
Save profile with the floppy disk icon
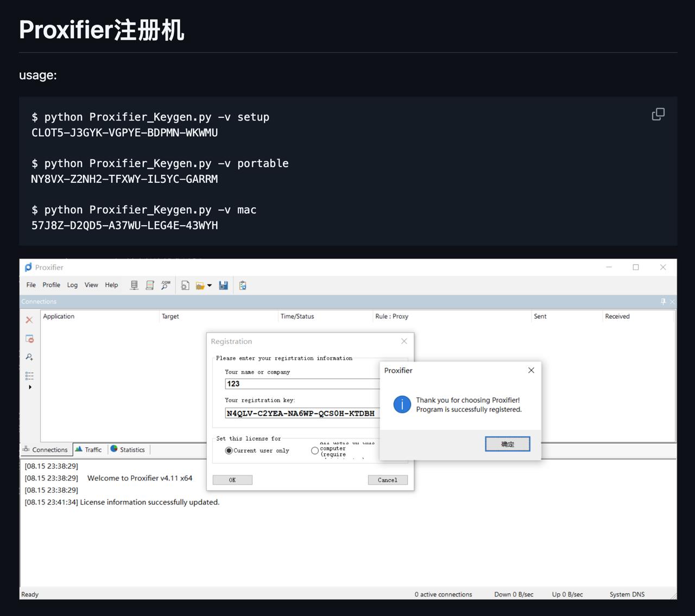click(223, 285)
